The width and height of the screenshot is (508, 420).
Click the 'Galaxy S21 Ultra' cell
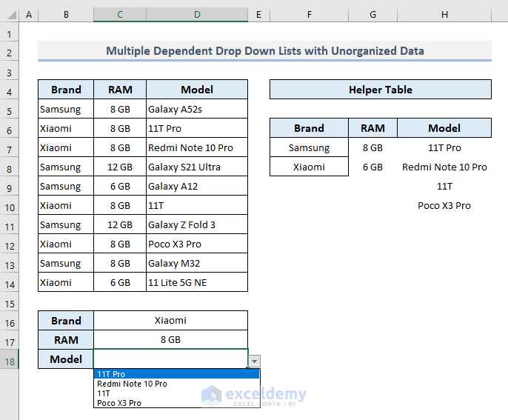click(197, 167)
